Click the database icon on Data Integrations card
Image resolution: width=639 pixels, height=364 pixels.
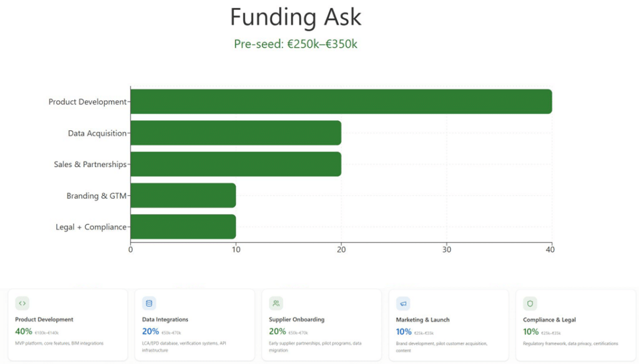coord(149,304)
